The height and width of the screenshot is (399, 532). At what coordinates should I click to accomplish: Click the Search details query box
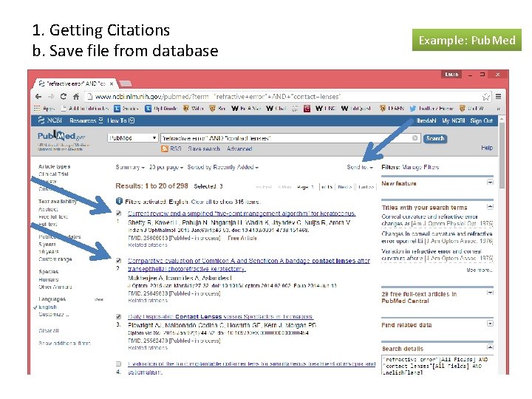[x=437, y=364]
